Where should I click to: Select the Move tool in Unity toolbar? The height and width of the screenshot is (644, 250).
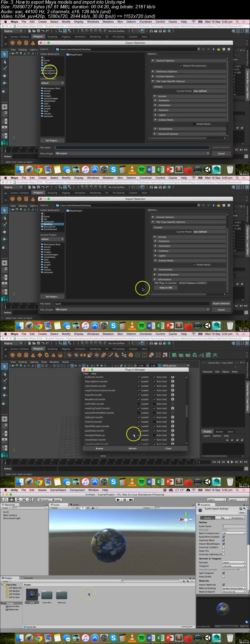11,500
